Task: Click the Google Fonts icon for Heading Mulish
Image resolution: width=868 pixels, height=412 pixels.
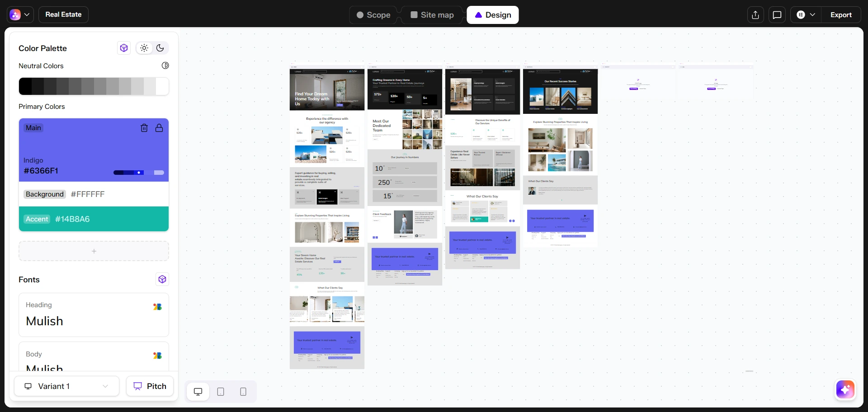Action: point(157,307)
